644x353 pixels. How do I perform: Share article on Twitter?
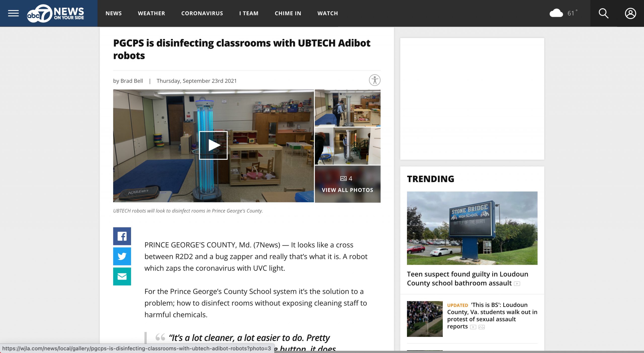coord(122,256)
